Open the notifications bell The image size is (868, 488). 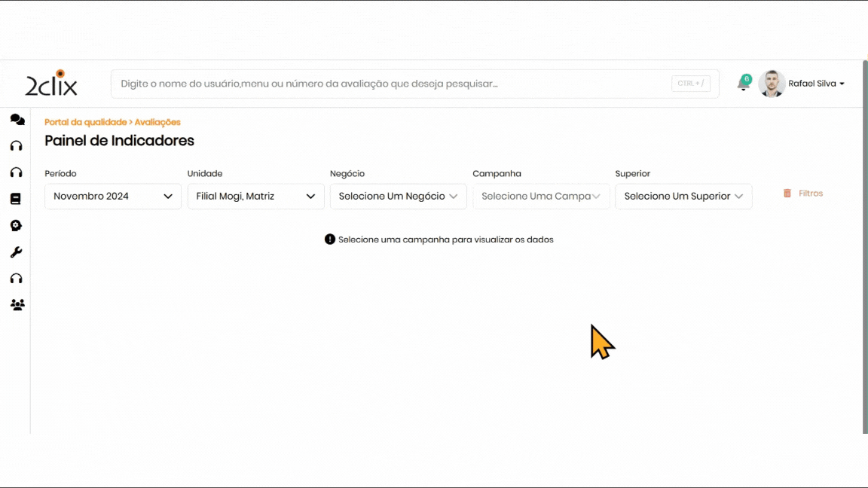(x=743, y=84)
